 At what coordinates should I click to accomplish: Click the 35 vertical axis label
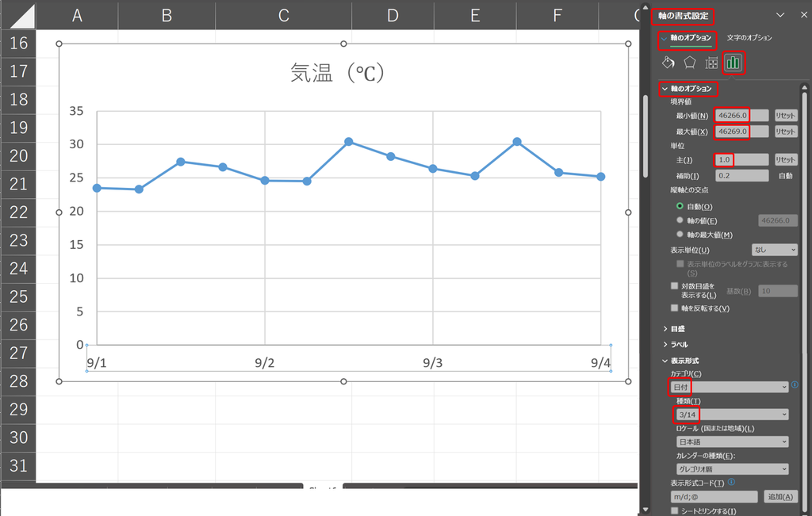[76, 111]
